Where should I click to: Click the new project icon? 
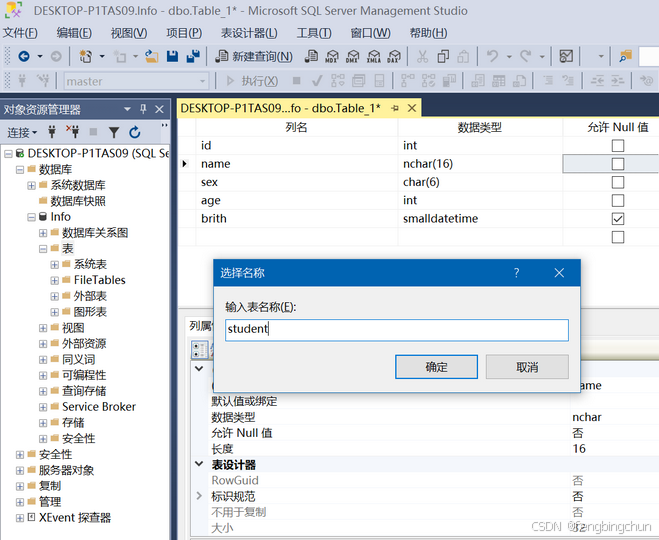86,56
